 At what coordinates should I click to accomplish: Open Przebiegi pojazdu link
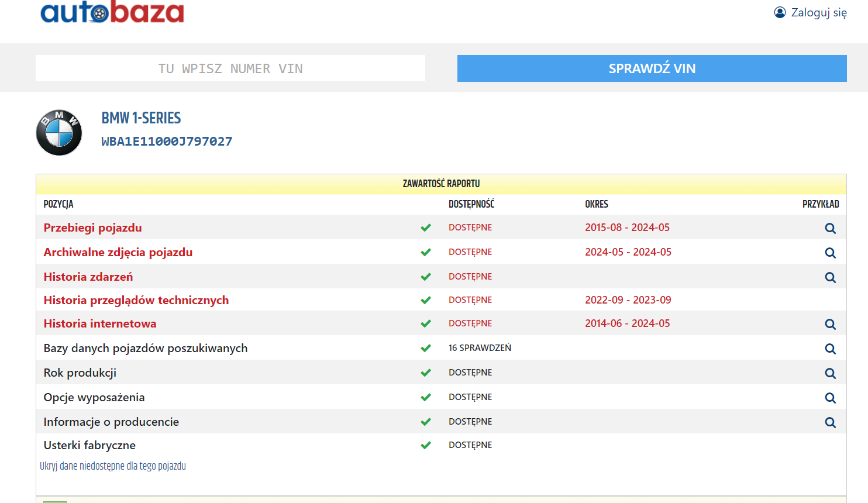click(92, 228)
